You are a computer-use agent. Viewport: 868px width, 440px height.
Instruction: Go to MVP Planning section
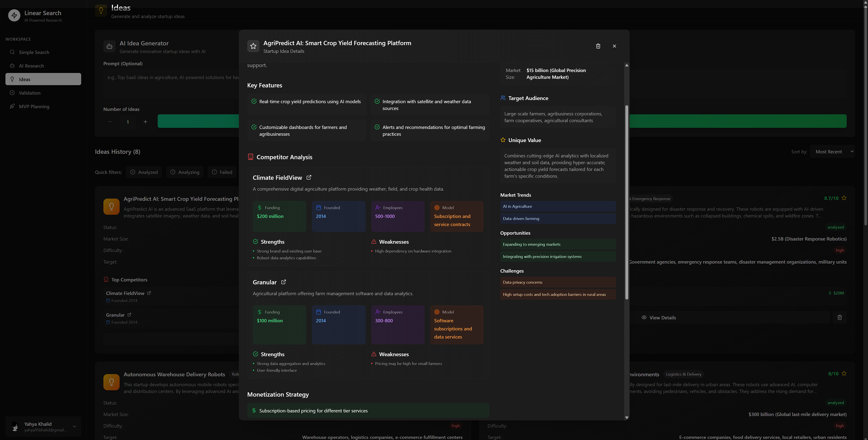(x=34, y=106)
